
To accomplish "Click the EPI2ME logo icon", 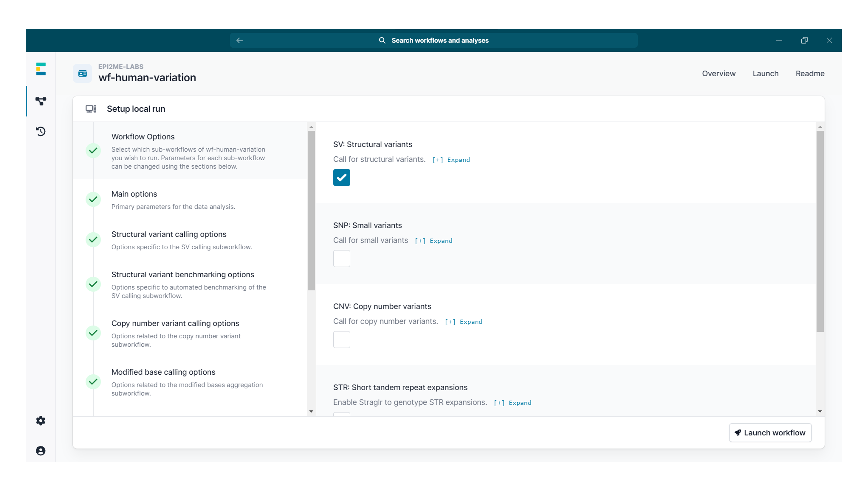I will 41,69.
